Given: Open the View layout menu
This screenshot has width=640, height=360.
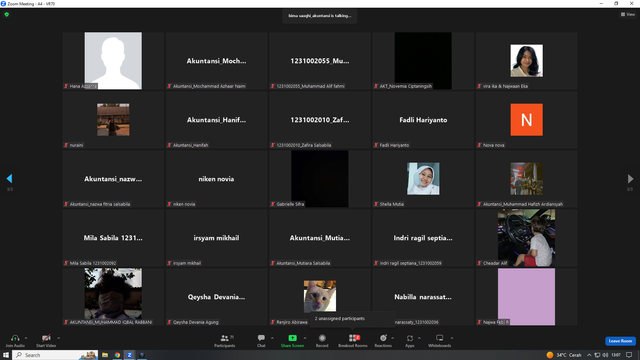Looking at the screenshot, I should (x=628, y=14).
